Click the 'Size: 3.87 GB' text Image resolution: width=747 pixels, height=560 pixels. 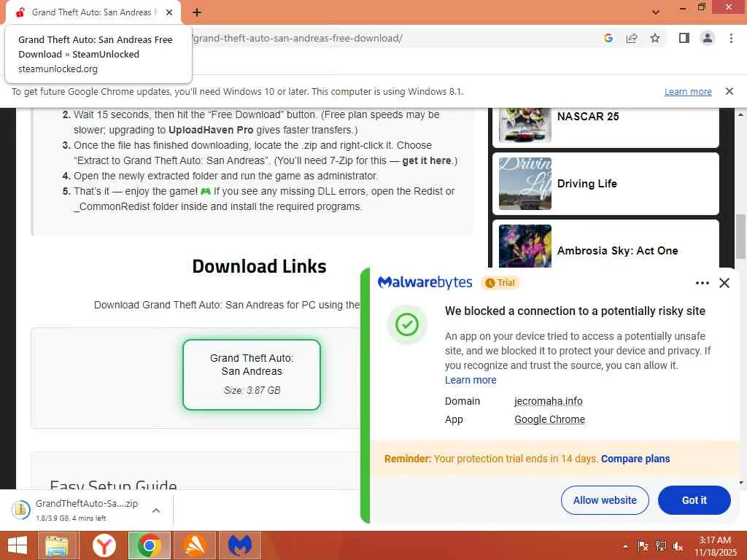tap(252, 391)
